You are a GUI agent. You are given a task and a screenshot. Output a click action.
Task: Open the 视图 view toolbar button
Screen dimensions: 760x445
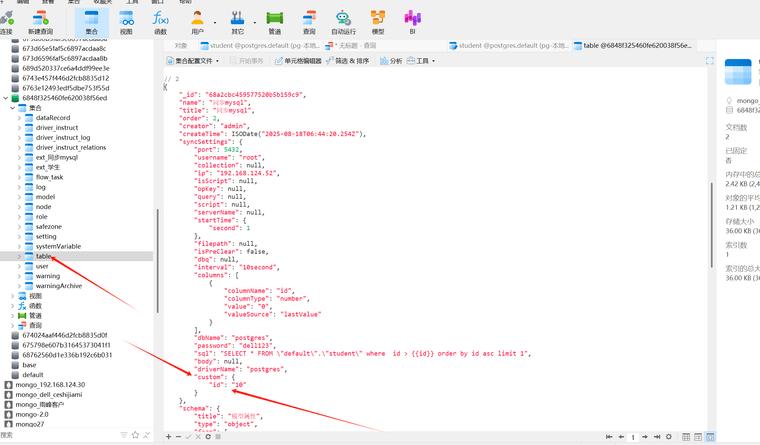(126, 23)
